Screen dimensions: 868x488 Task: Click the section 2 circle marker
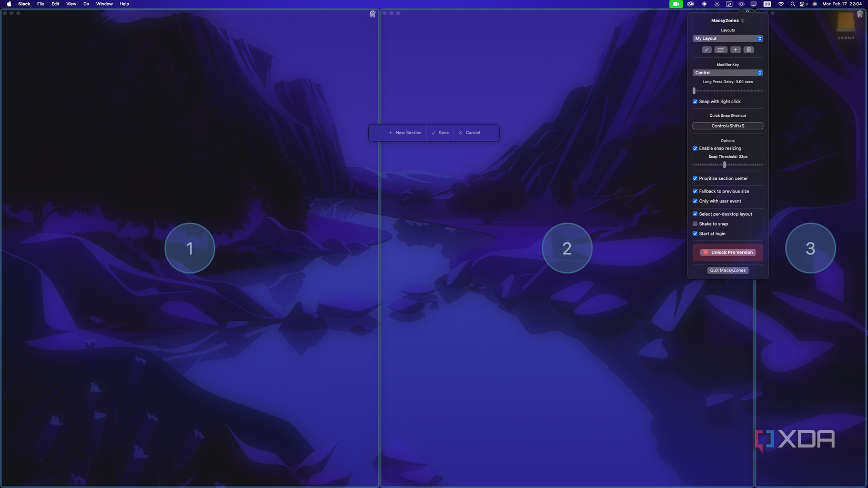point(567,248)
